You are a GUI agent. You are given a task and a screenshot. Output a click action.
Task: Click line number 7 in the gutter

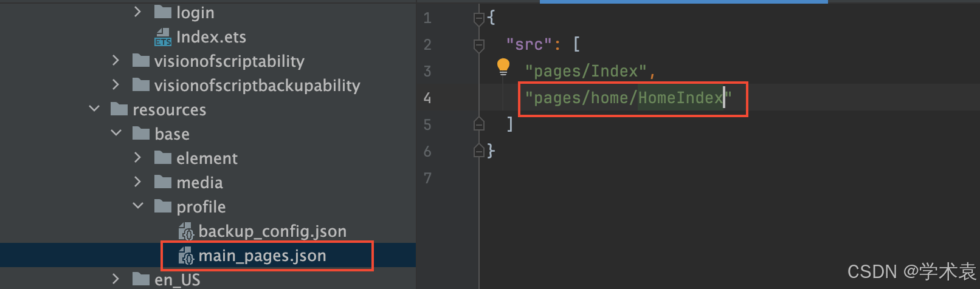427,178
